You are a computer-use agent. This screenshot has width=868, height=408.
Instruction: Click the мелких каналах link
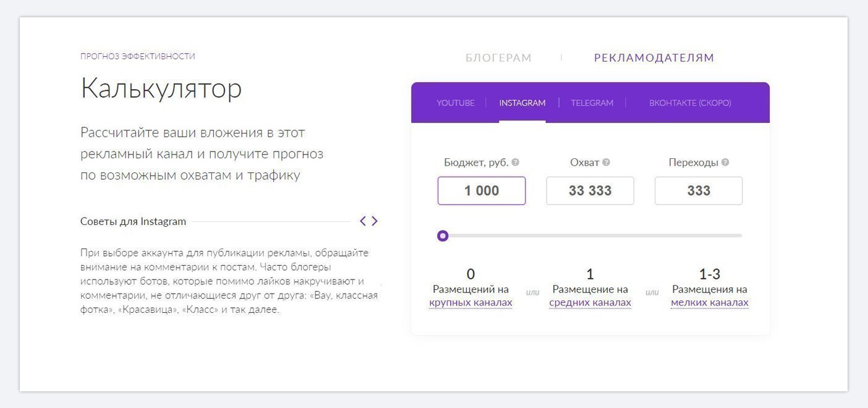point(710,303)
